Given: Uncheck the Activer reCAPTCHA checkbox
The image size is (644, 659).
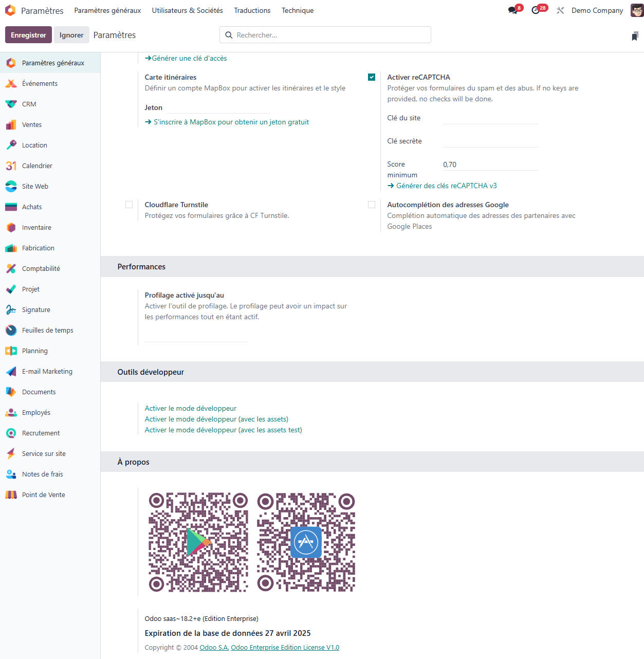Looking at the screenshot, I should tap(372, 77).
